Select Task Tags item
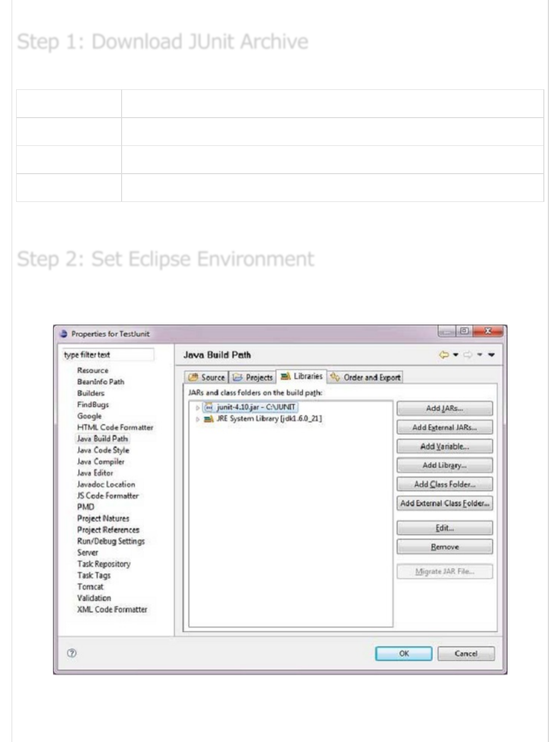Viewport: 560px width, 742px height. pyautogui.click(x=94, y=575)
